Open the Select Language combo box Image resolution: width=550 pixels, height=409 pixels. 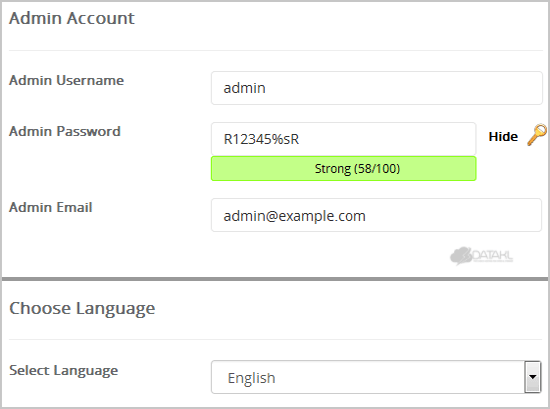(x=376, y=377)
